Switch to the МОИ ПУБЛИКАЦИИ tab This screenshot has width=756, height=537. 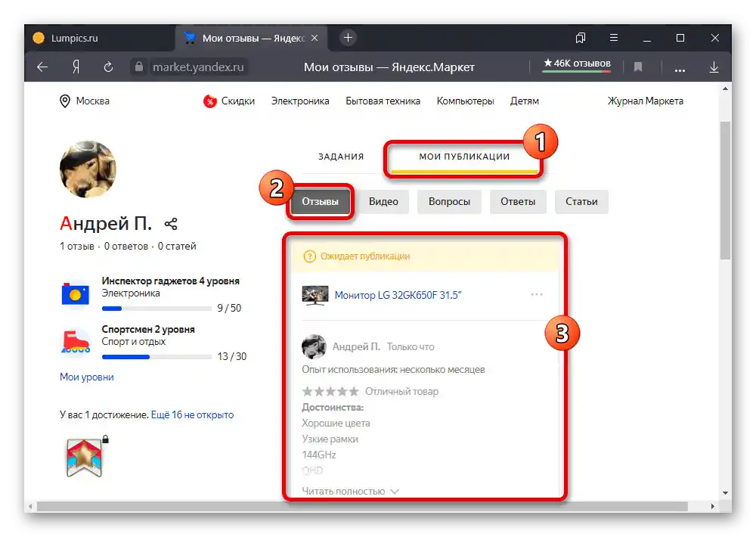coord(464,157)
